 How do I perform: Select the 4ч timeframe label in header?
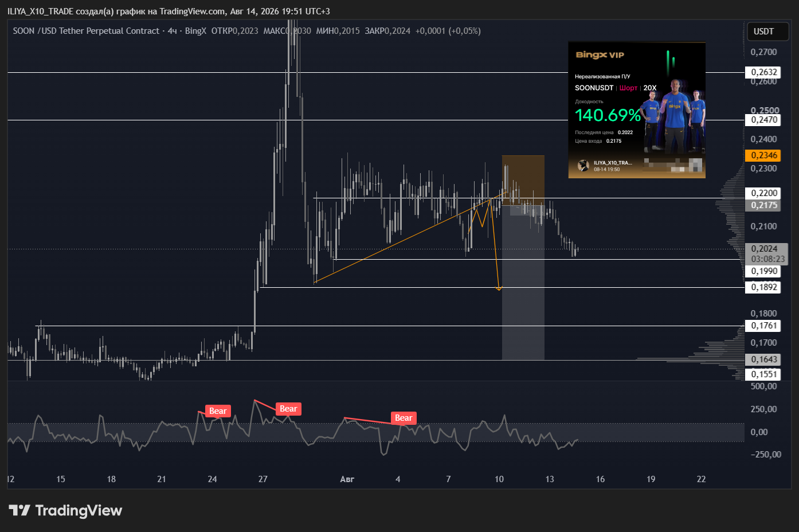tap(172, 31)
